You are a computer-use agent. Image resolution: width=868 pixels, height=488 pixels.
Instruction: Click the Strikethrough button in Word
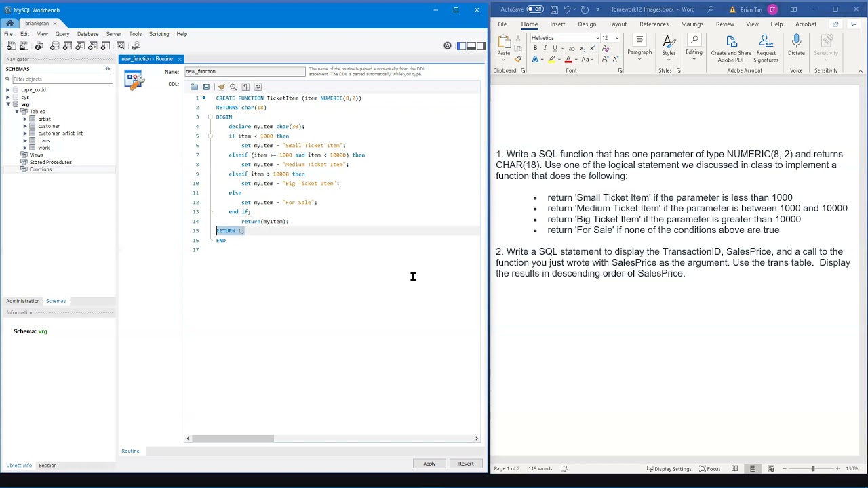coord(571,49)
